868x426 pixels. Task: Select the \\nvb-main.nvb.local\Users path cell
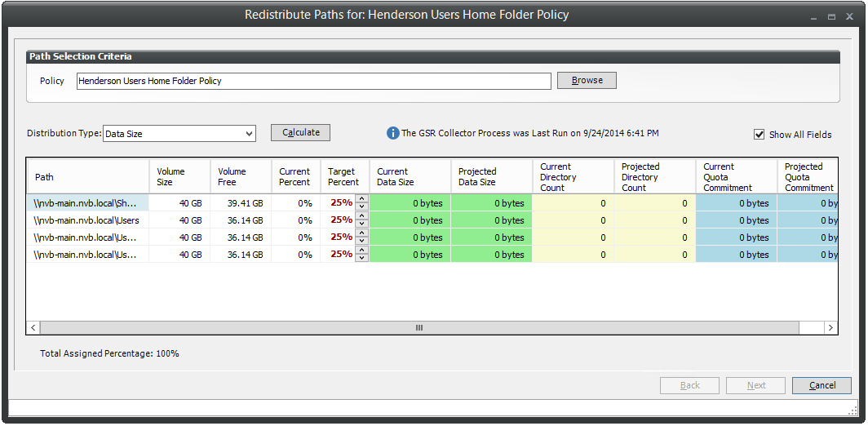pyautogui.click(x=88, y=220)
